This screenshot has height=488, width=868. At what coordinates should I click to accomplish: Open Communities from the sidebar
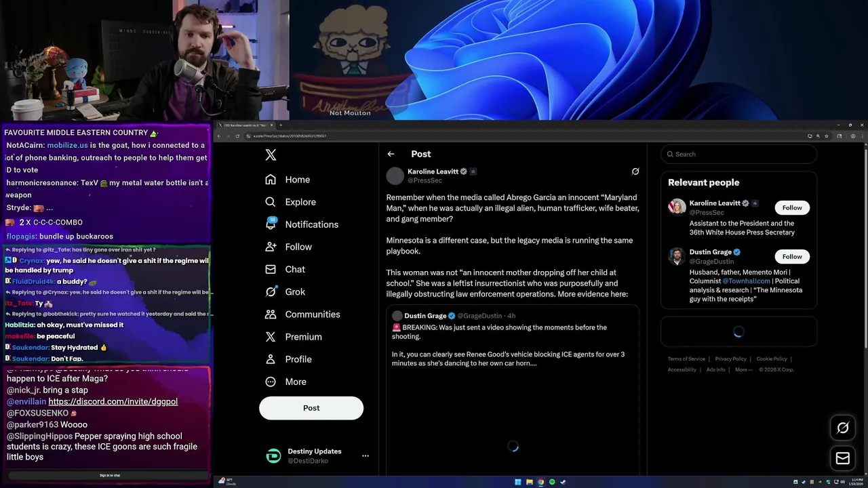[302, 314]
